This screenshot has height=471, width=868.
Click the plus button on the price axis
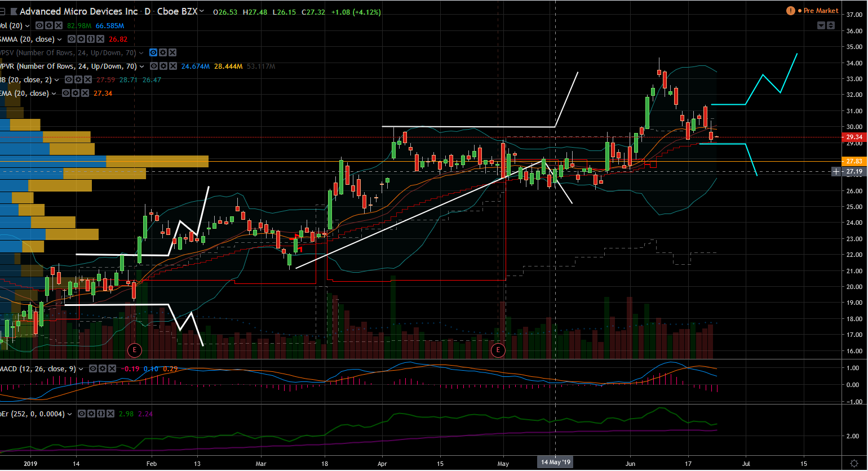pyautogui.click(x=836, y=171)
